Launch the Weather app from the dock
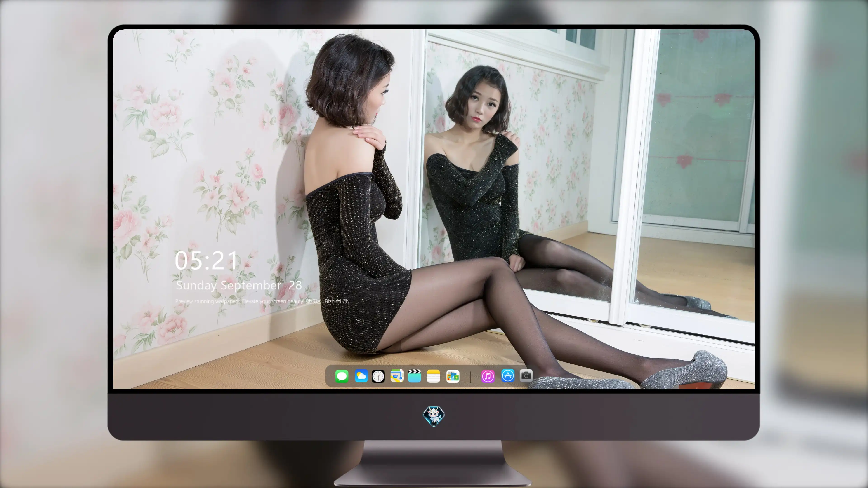This screenshot has width=868, height=488. tap(361, 376)
